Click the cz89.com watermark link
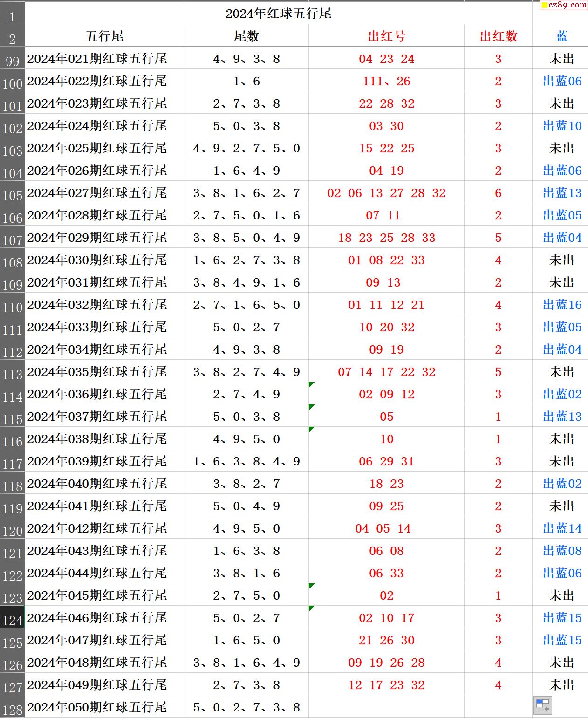Screen dimensions: 588x718 click(563, 5)
